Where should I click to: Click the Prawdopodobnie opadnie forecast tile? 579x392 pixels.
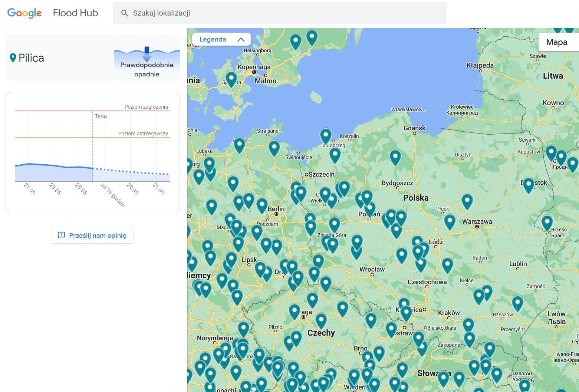(147, 58)
